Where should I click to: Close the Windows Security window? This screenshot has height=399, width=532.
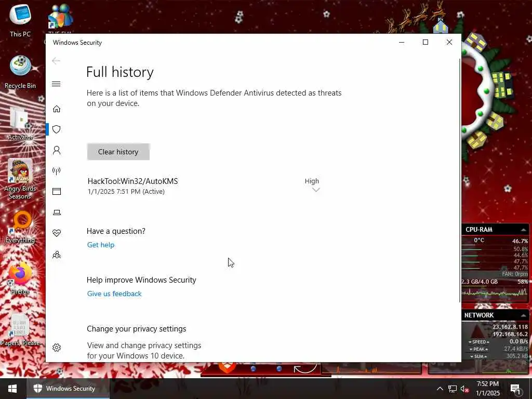tap(449, 42)
